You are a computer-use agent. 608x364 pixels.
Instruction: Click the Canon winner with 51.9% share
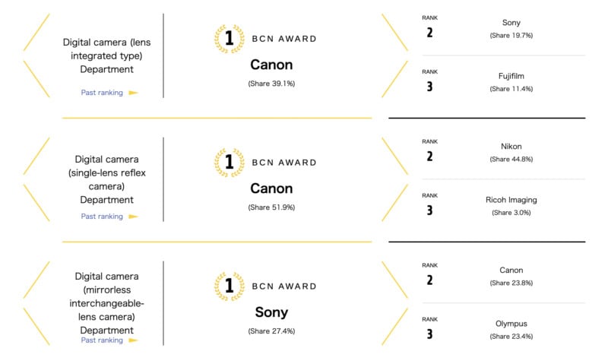(x=271, y=189)
